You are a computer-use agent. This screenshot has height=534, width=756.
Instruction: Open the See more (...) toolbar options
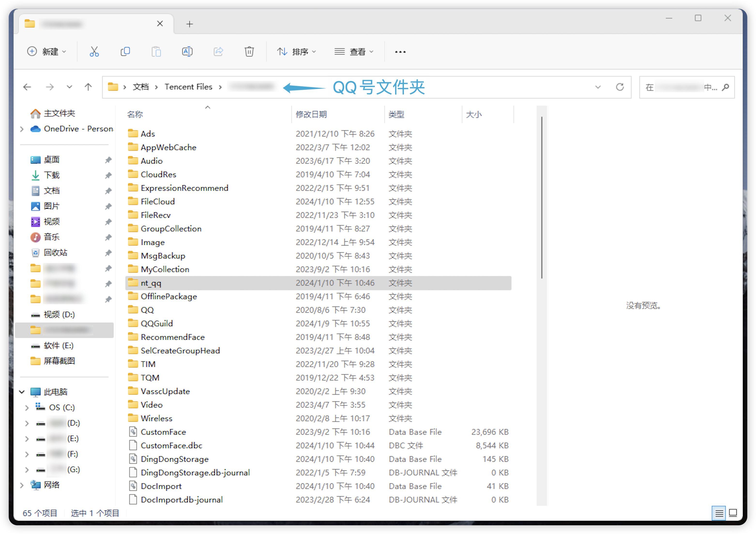tap(400, 51)
